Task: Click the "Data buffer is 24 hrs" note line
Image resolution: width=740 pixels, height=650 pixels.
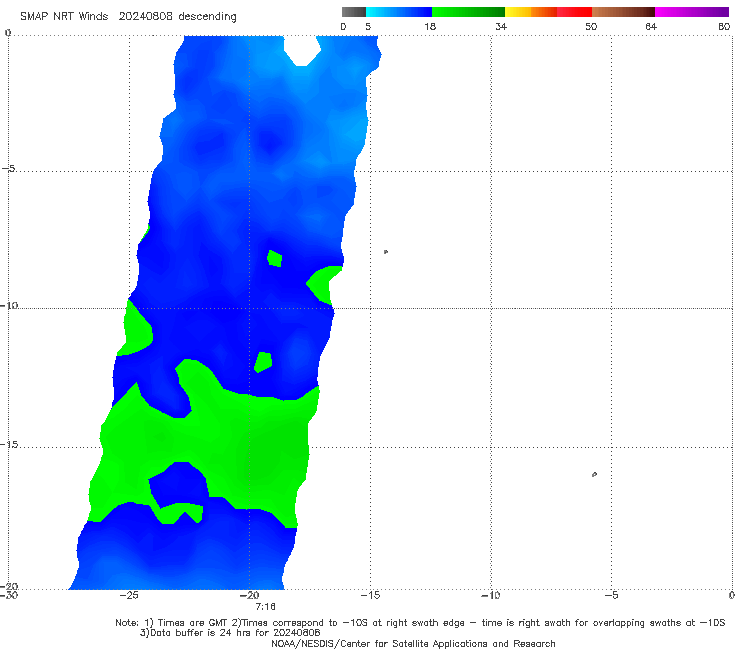Action: [x=230, y=633]
